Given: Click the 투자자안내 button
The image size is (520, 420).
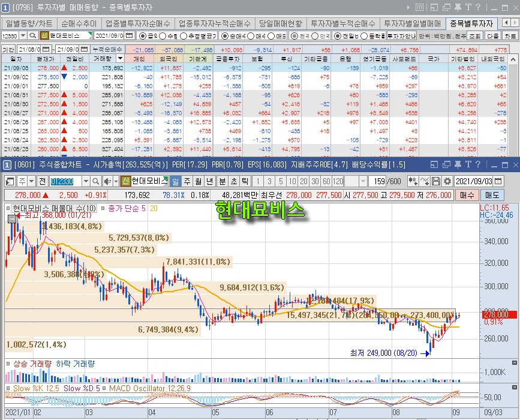Looking at the screenshot, I should pos(402,36).
